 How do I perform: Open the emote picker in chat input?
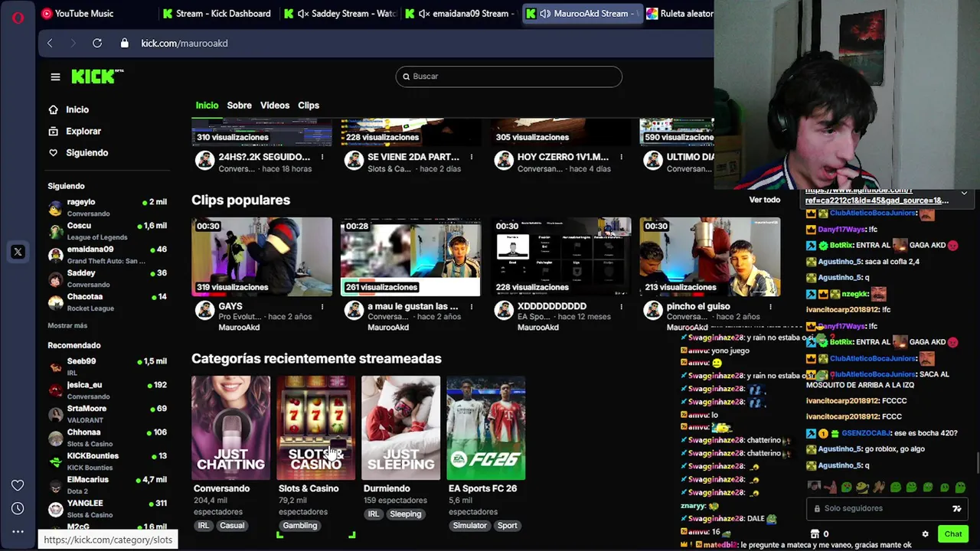coord(956,508)
